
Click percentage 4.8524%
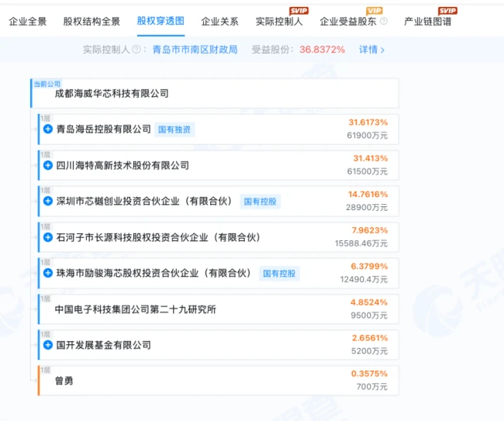click(x=369, y=302)
